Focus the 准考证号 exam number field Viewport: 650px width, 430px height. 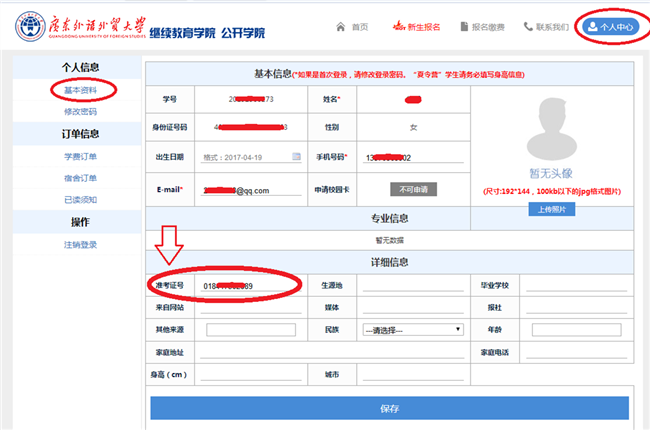248,286
